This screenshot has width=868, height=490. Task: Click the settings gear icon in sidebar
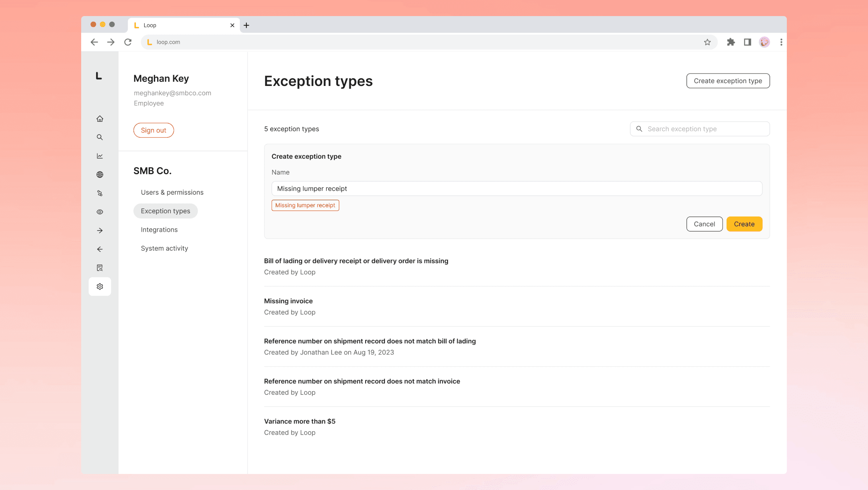pos(100,286)
